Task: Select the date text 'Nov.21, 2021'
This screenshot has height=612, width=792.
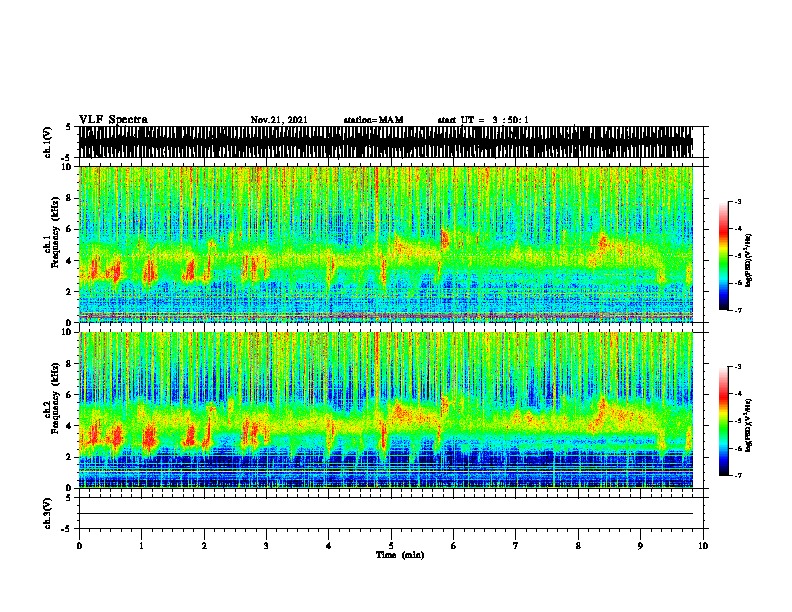Action: (x=279, y=120)
